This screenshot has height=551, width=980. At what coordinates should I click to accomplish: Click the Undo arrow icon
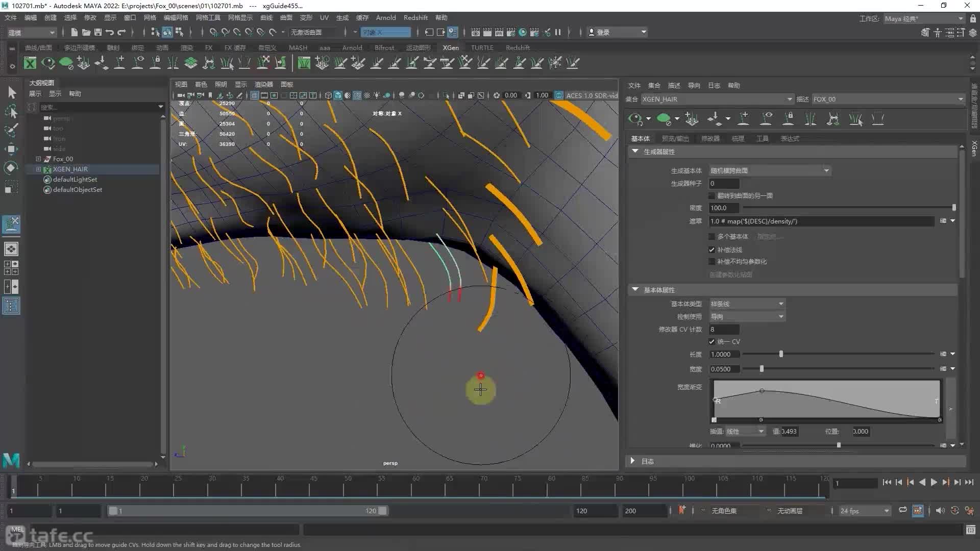tap(110, 32)
